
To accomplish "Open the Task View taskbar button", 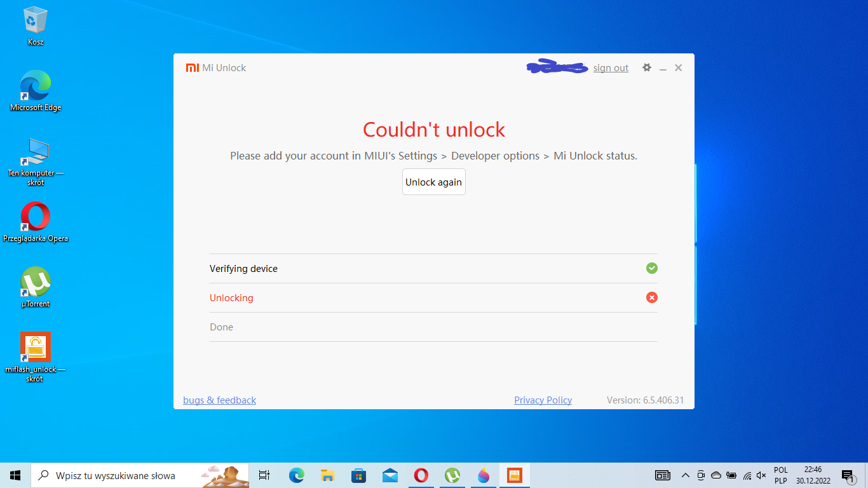I will (264, 475).
